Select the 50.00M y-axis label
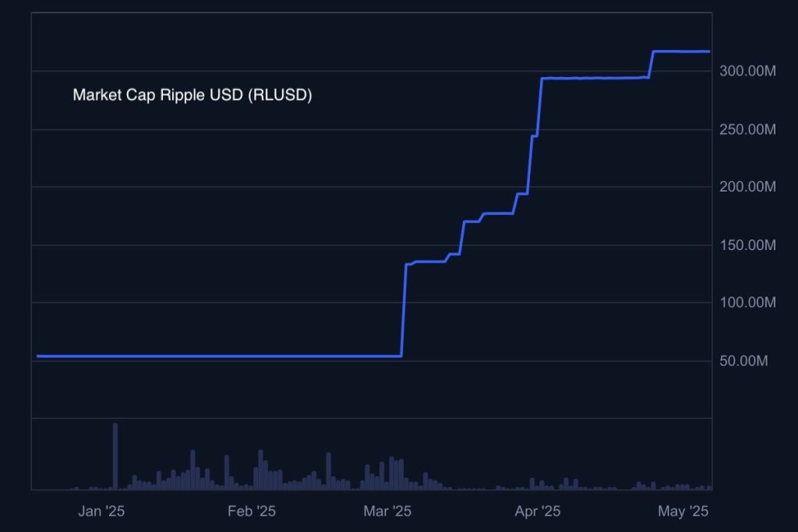798x532 pixels. click(743, 361)
